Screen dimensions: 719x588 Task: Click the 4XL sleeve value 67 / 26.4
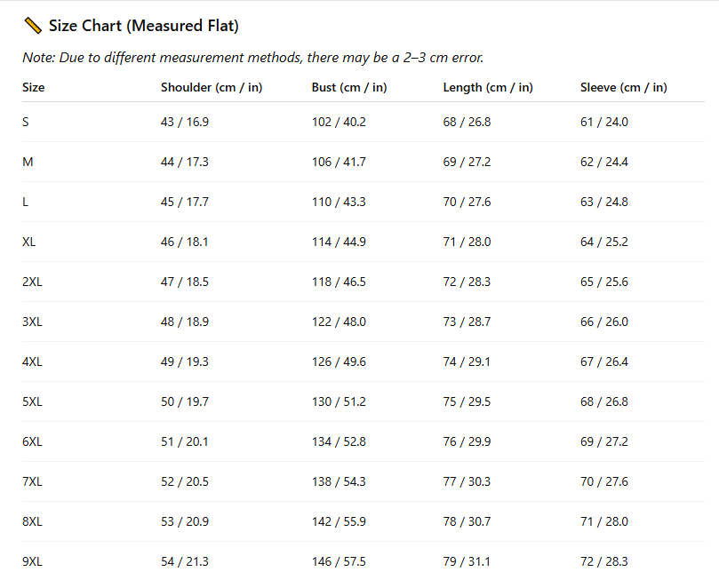(x=604, y=362)
